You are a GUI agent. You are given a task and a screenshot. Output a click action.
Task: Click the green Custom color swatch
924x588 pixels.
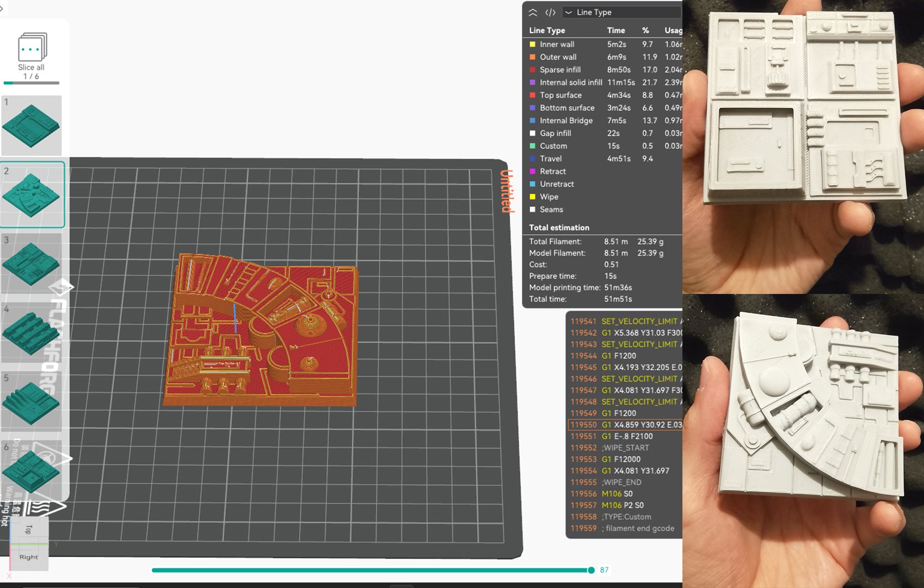(x=533, y=146)
